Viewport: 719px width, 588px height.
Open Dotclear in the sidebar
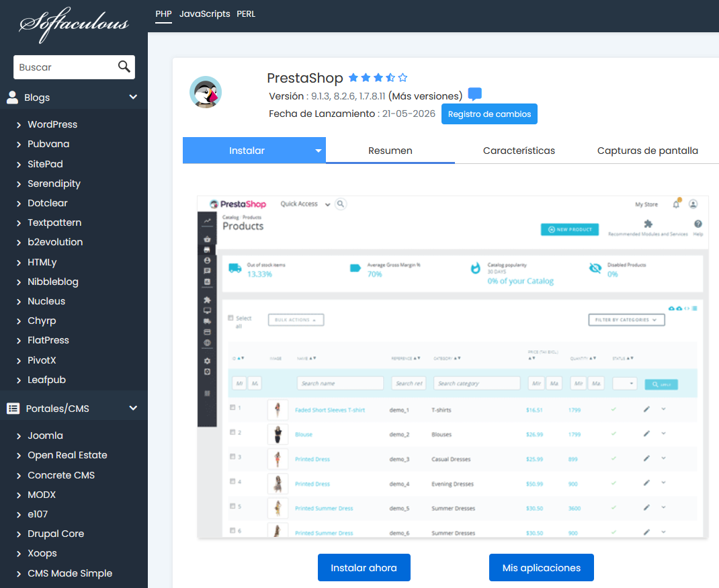(x=48, y=203)
